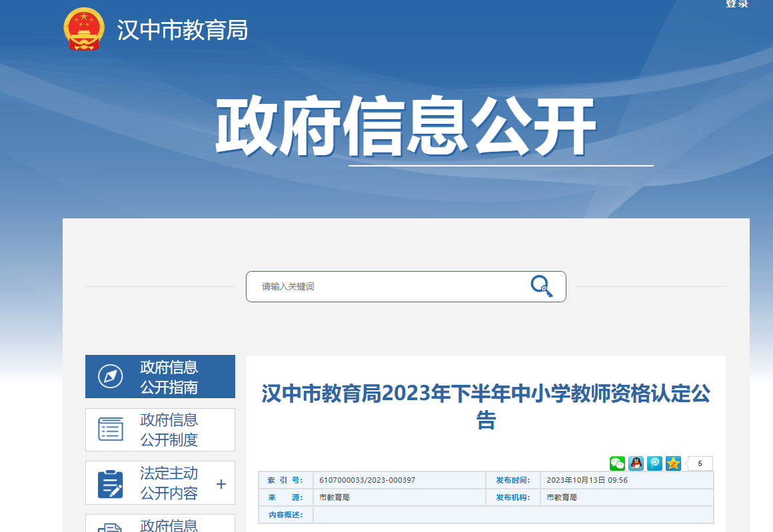
Task: Share to Qzone star icon
Action: pyautogui.click(x=673, y=463)
